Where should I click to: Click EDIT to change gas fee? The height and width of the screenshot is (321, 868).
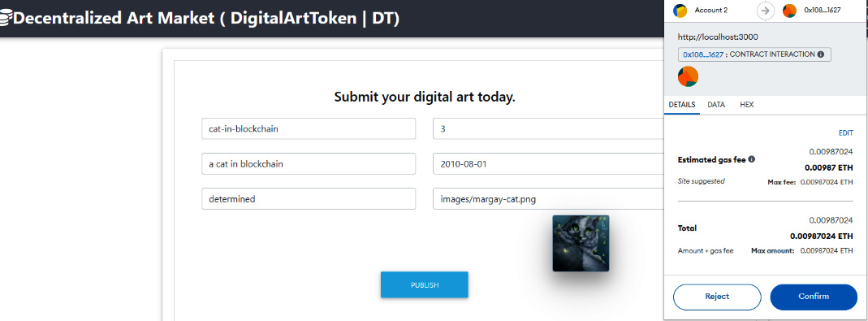pyautogui.click(x=845, y=133)
